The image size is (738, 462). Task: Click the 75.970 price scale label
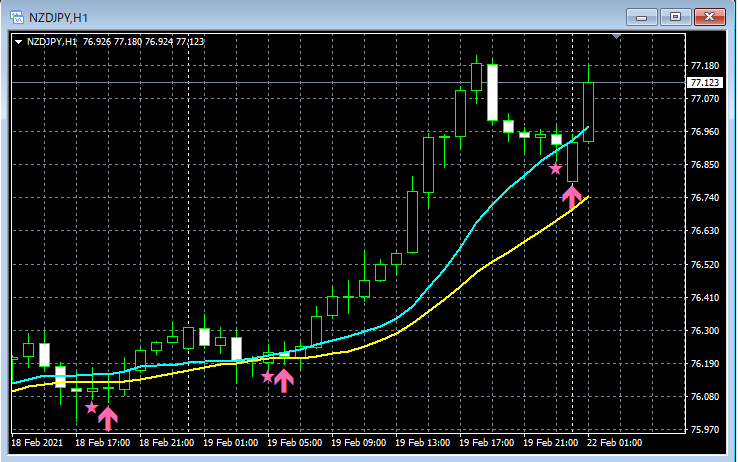(x=705, y=430)
